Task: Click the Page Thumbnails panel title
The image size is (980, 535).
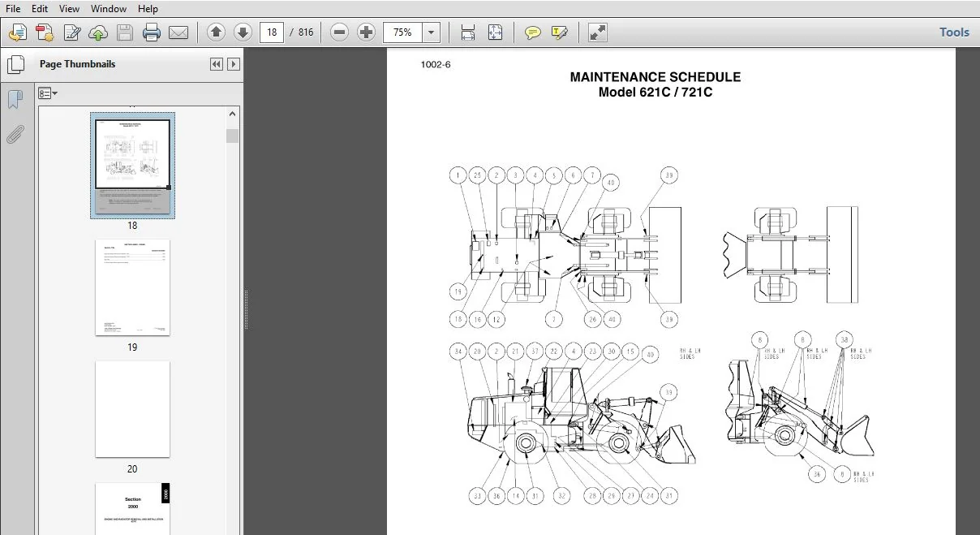Action: click(78, 64)
